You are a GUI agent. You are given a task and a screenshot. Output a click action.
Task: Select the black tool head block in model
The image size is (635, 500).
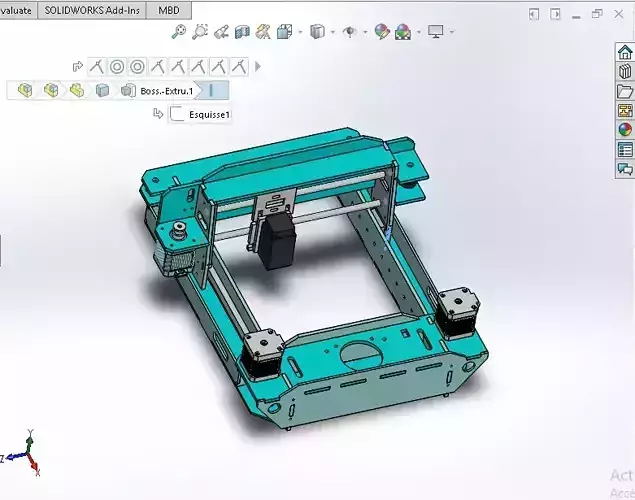(277, 240)
